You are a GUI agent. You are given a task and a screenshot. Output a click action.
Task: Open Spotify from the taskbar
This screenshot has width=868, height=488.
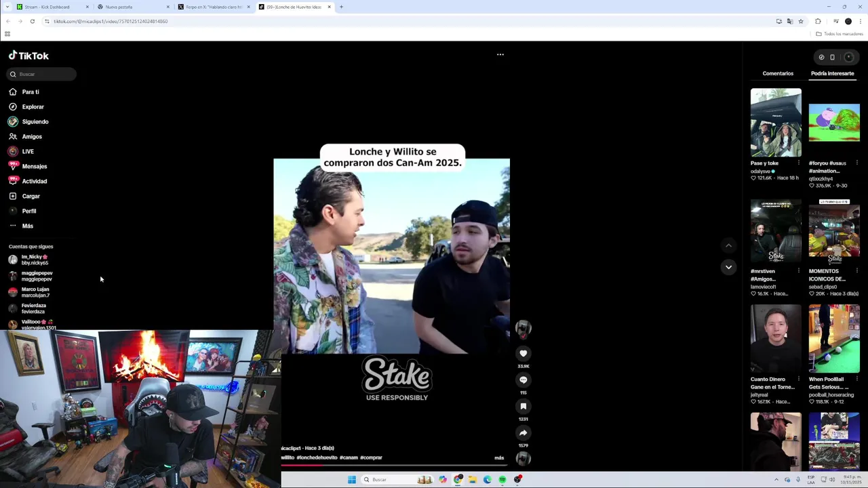tap(502, 479)
